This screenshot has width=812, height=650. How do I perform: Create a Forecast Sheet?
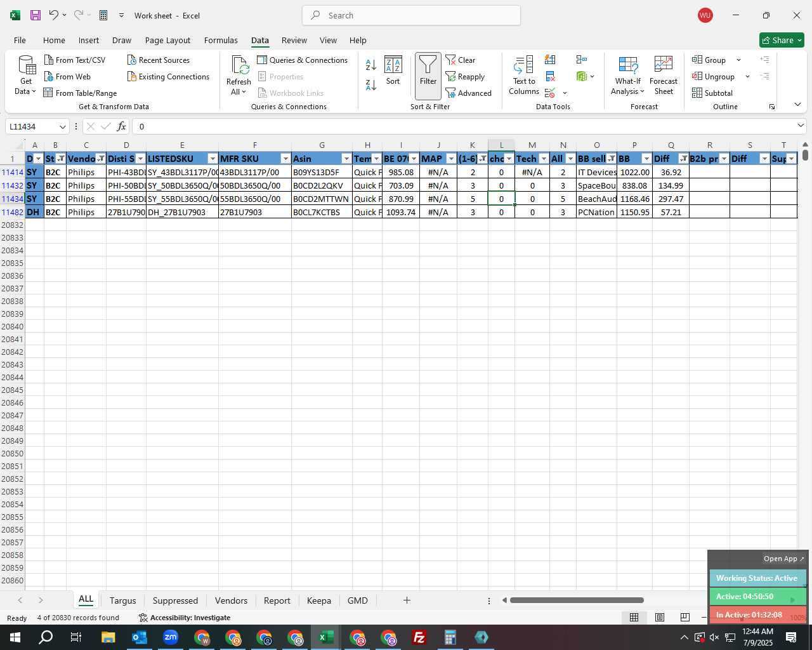664,76
